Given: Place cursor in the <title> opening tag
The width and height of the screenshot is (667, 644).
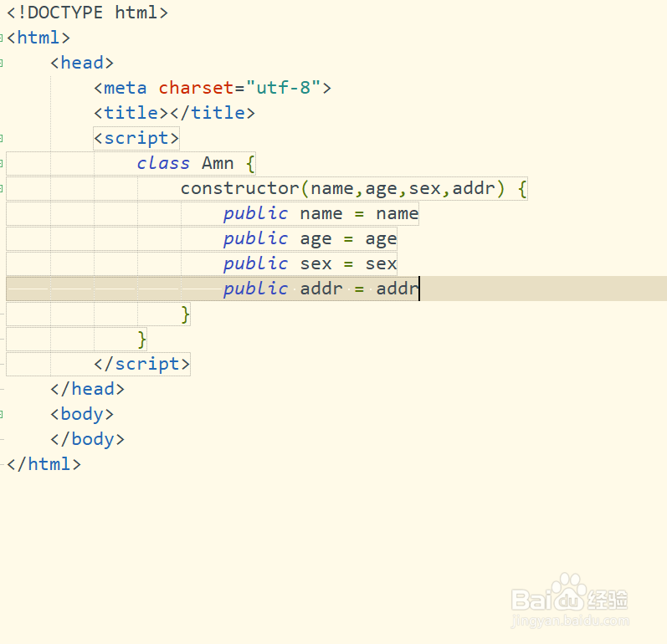Looking at the screenshot, I should (x=131, y=113).
